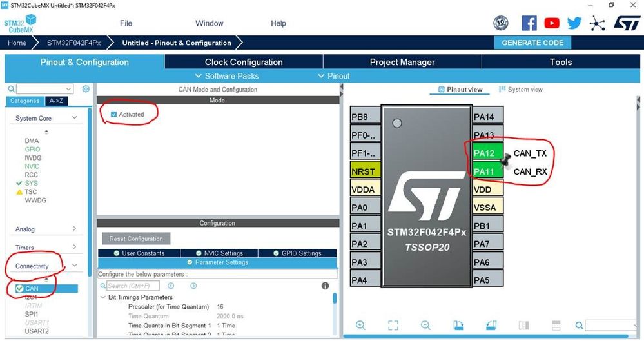Click the split view pinout icon
Viewport: 644px width, 341px height.
point(523,326)
